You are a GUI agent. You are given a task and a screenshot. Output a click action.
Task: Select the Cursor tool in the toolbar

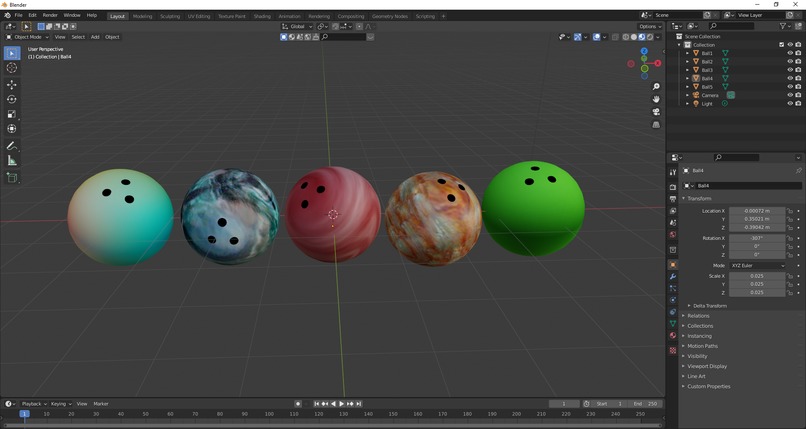click(12, 68)
